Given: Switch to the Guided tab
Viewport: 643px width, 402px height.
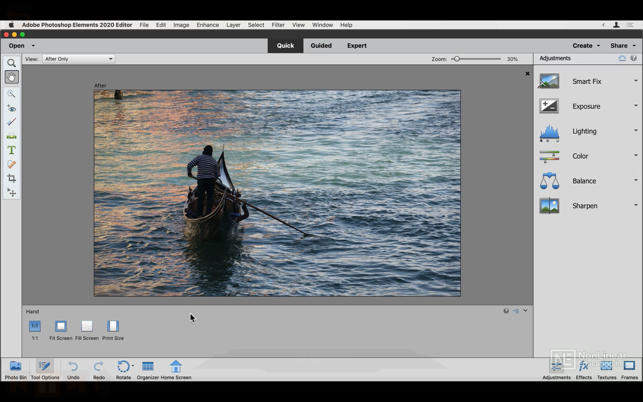Looking at the screenshot, I should [321, 45].
